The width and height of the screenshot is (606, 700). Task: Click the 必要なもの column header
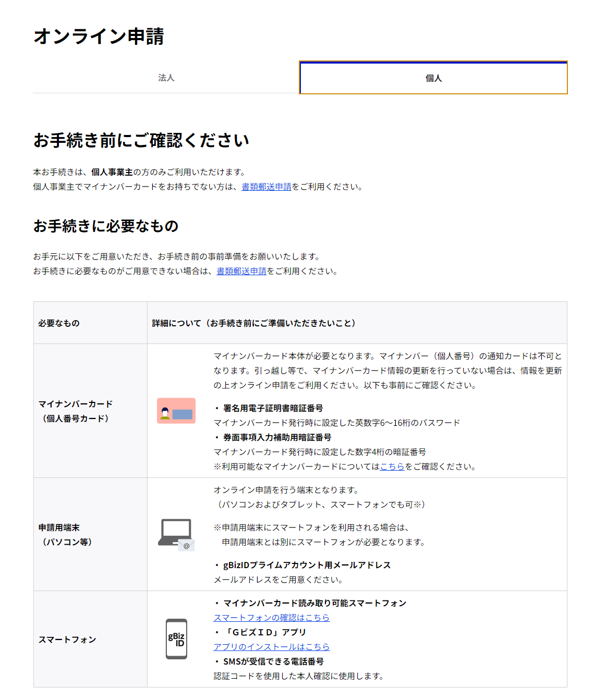(x=59, y=323)
